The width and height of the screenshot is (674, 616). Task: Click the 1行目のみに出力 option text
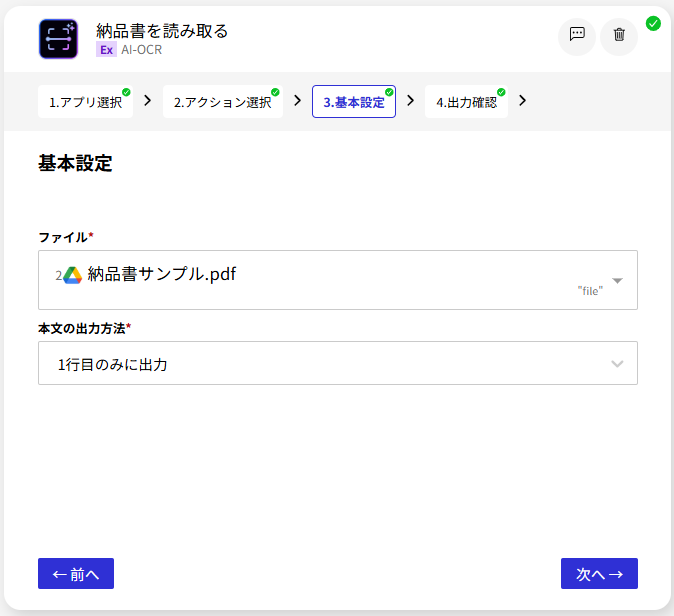click(113, 365)
